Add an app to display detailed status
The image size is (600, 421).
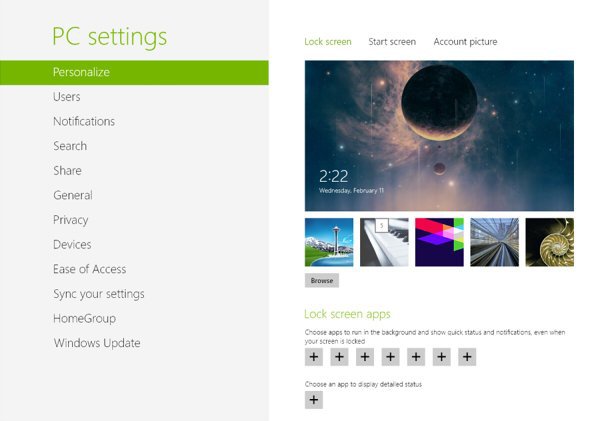[314, 400]
